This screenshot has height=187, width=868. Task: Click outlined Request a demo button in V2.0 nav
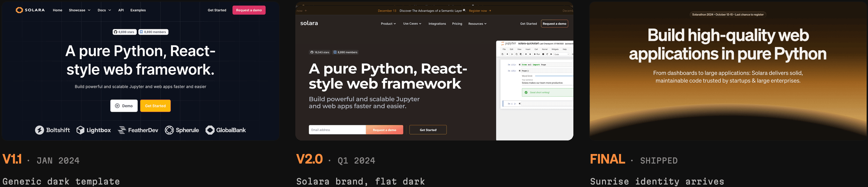point(554,23)
